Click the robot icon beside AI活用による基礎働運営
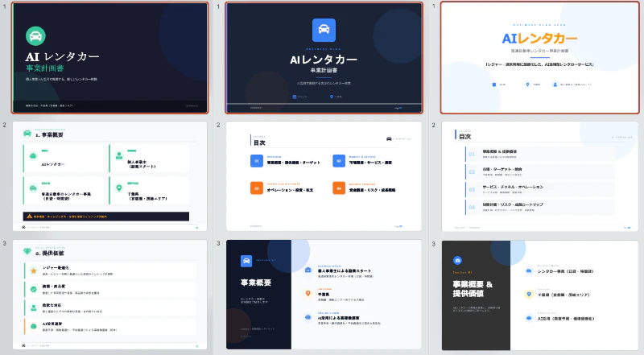644x355 pixels. click(x=308, y=317)
